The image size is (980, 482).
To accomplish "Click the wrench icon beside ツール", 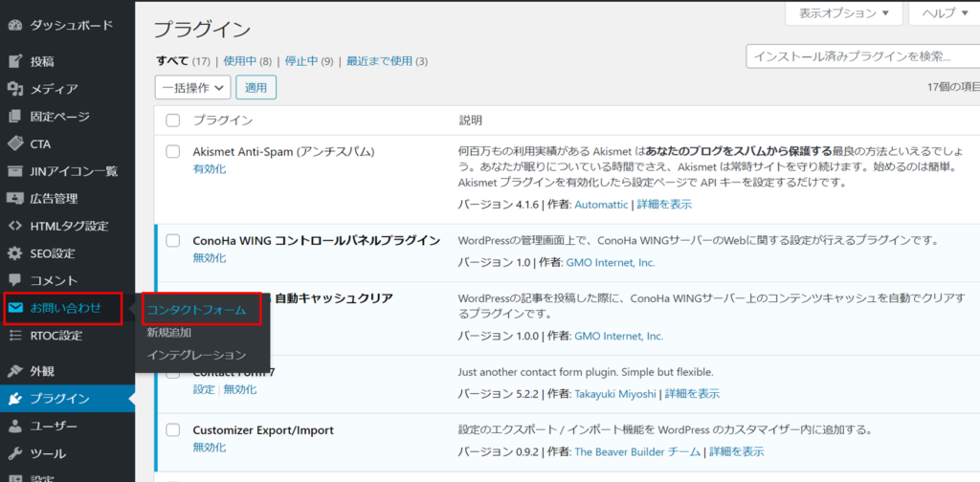I will (x=15, y=454).
